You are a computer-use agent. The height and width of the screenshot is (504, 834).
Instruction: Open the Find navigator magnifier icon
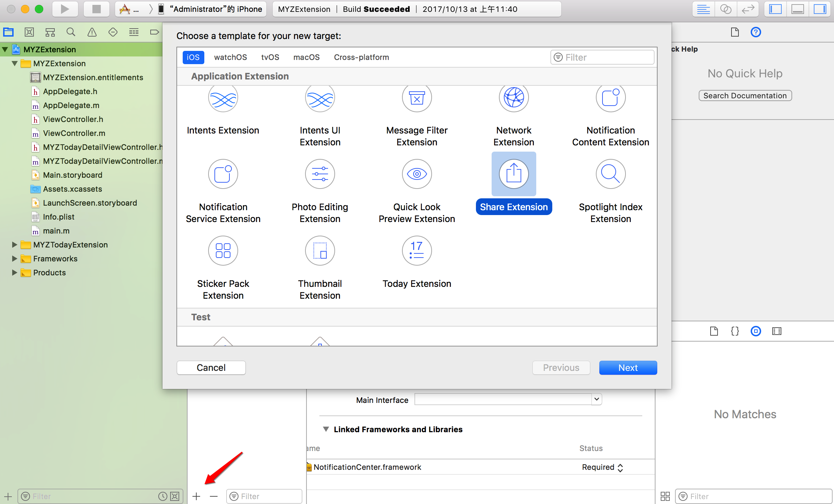click(x=71, y=32)
